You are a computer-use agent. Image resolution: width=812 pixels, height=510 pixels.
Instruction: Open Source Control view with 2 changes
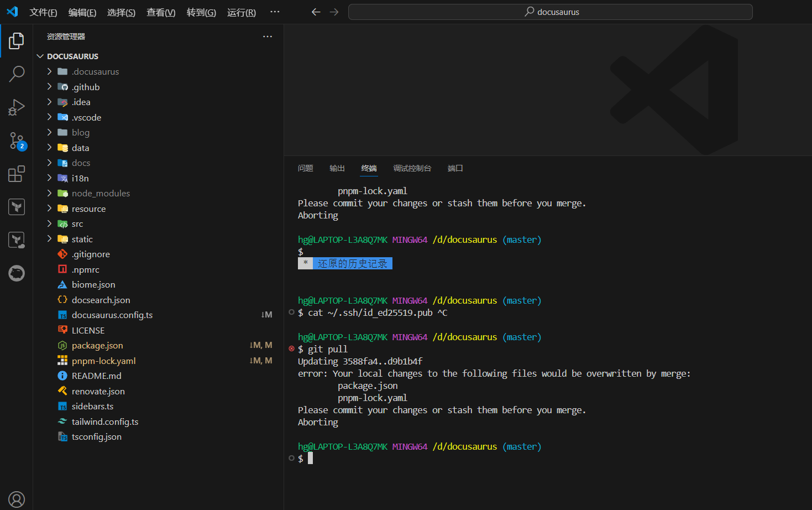(17, 140)
